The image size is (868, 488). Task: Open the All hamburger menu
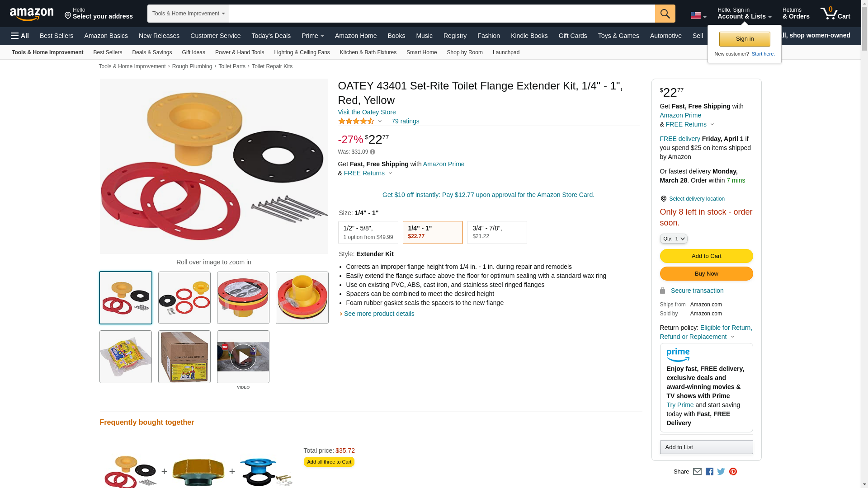tap(20, 36)
